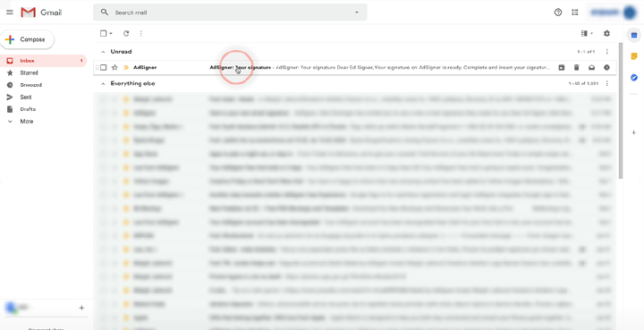
Task: Collapse the Unread section
Action: [x=103, y=52]
